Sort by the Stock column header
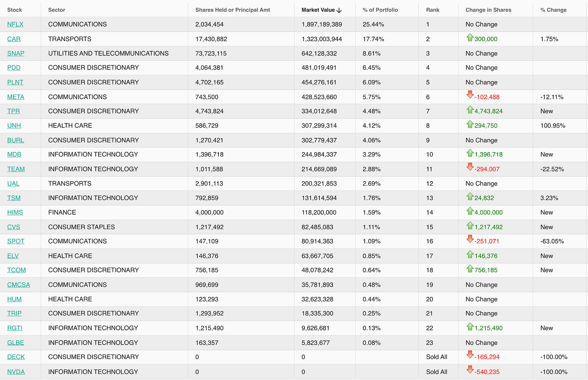 pyautogui.click(x=15, y=10)
